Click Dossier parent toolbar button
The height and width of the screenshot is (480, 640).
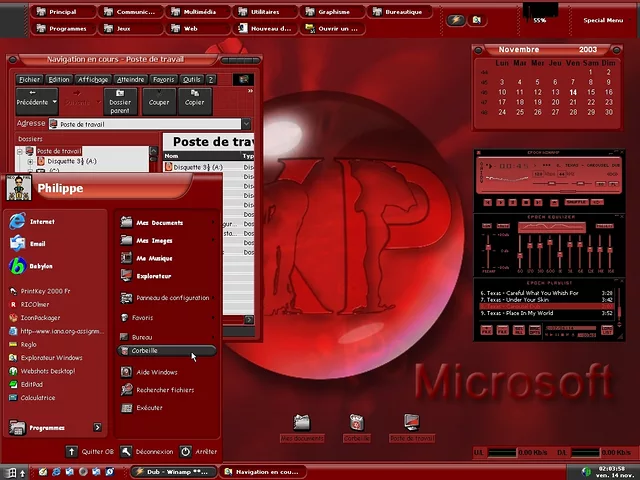(120, 101)
